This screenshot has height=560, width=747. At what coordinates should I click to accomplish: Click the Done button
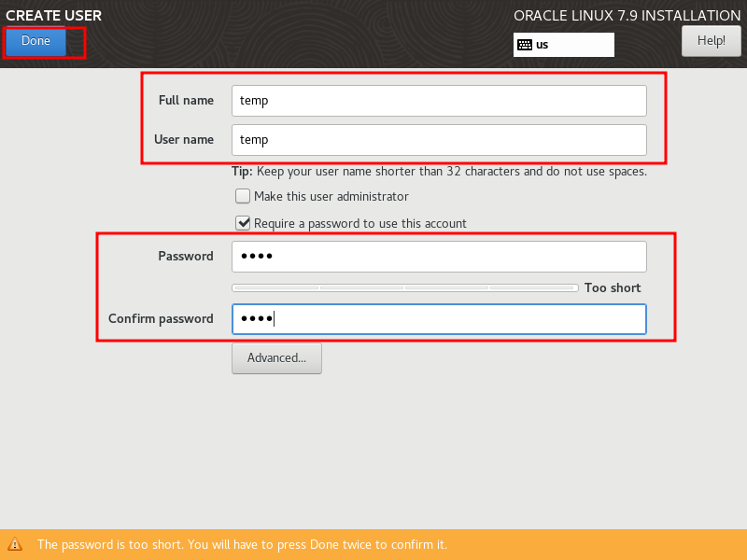coord(35,41)
